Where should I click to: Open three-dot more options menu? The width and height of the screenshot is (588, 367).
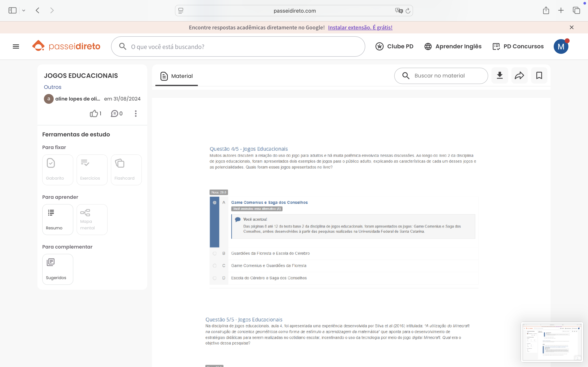pos(136,113)
